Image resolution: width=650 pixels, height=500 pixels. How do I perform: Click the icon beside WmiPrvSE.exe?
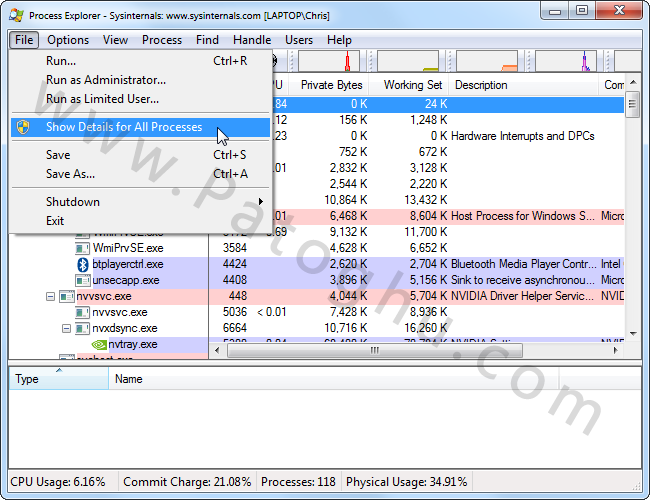click(x=84, y=248)
